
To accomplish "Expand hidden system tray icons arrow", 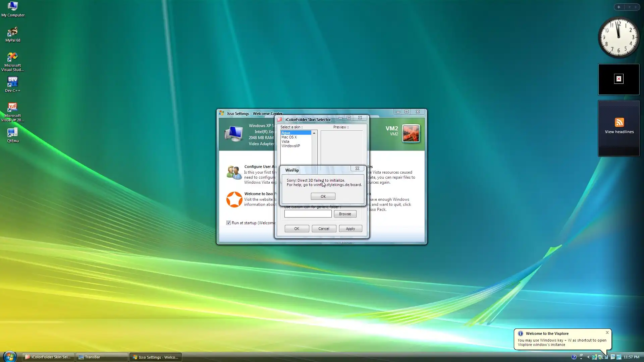I will click(x=588, y=357).
